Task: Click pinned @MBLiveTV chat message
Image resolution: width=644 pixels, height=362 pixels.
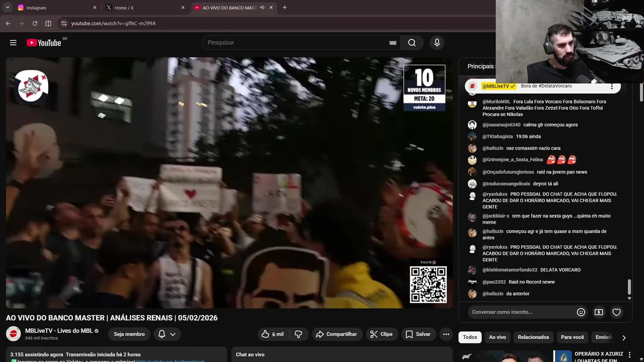Action: 542,86
